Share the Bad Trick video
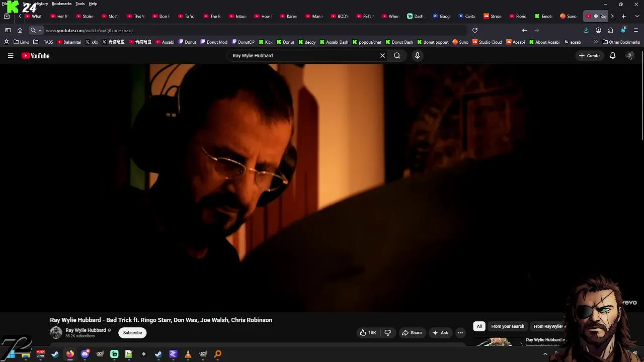 pyautogui.click(x=412, y=333)
